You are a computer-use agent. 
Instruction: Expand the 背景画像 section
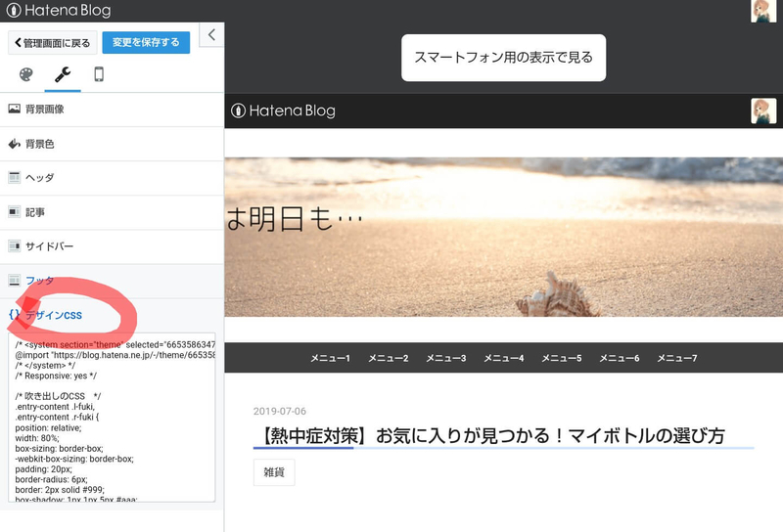pyautogui.click(x=112, y=110)
